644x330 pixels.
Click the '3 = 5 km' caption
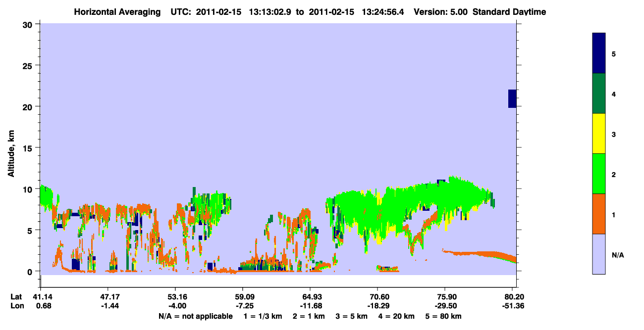352,316
